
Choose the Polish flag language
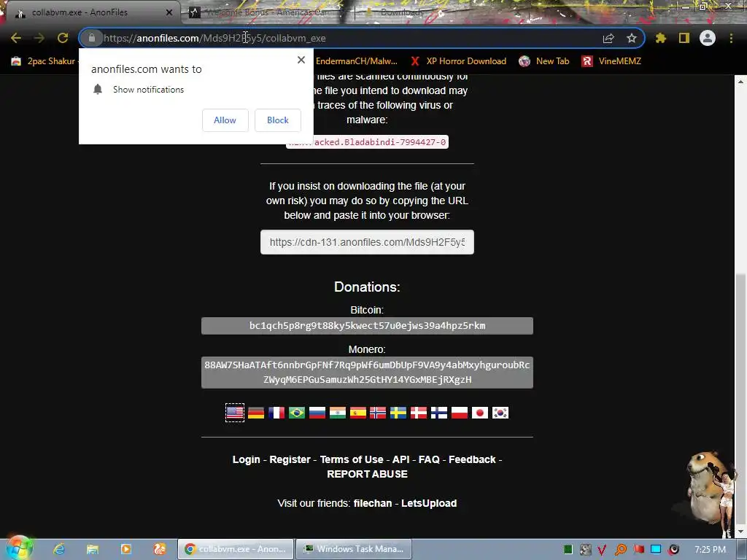pyautogui.click(x=460, y=413)
